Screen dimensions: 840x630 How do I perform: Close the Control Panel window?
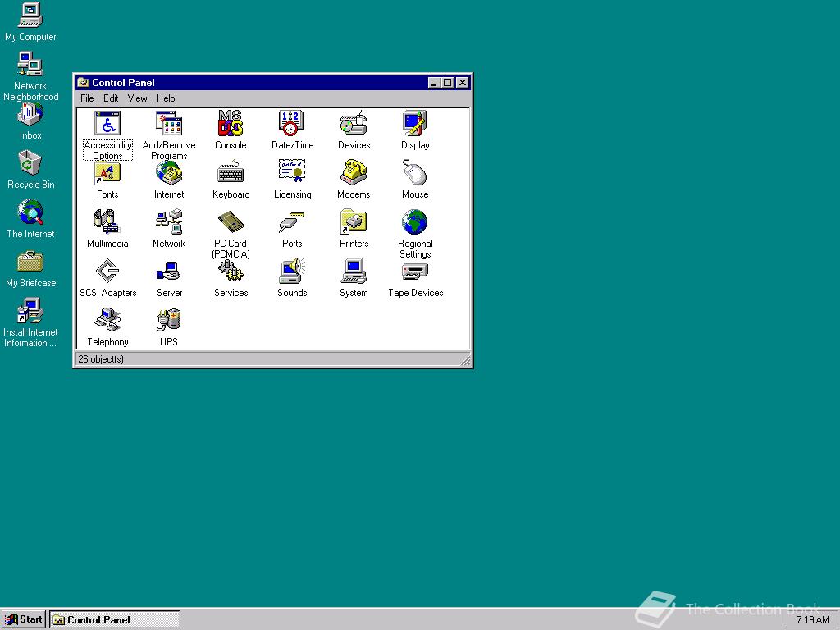(463, 83)
